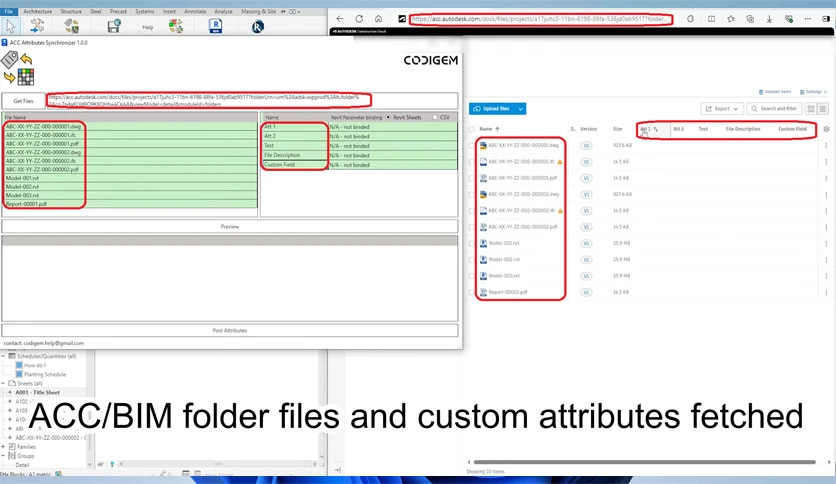836x484 pixels.
Task: Click the folder URL input field in Synchronizer
Action: (x=252, y=101)
